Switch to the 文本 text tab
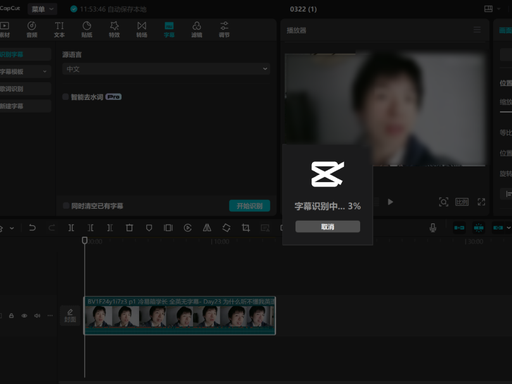 click(x=59, y=29)
